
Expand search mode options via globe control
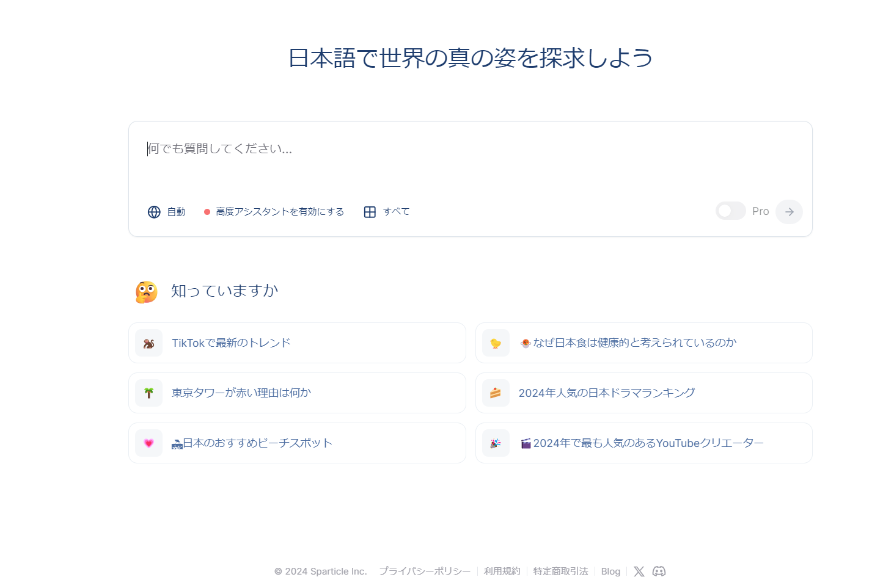pyautogui.click(x=155, y=211)
